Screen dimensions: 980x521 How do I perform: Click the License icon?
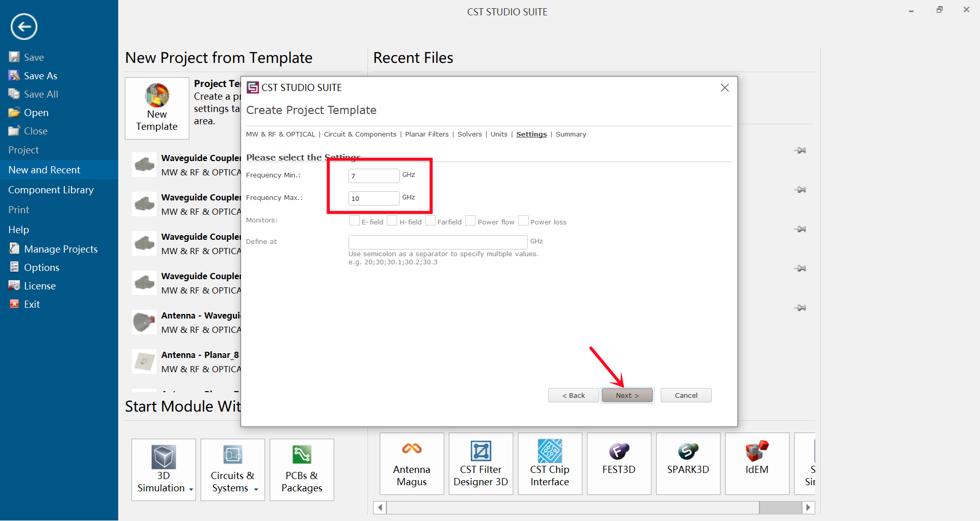[x=14, y=286]
